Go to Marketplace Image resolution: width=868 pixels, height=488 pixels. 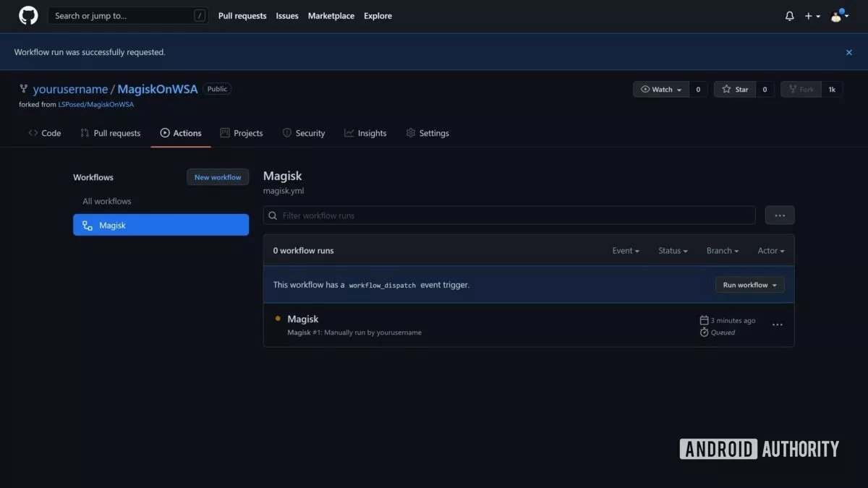click(331, 16)
